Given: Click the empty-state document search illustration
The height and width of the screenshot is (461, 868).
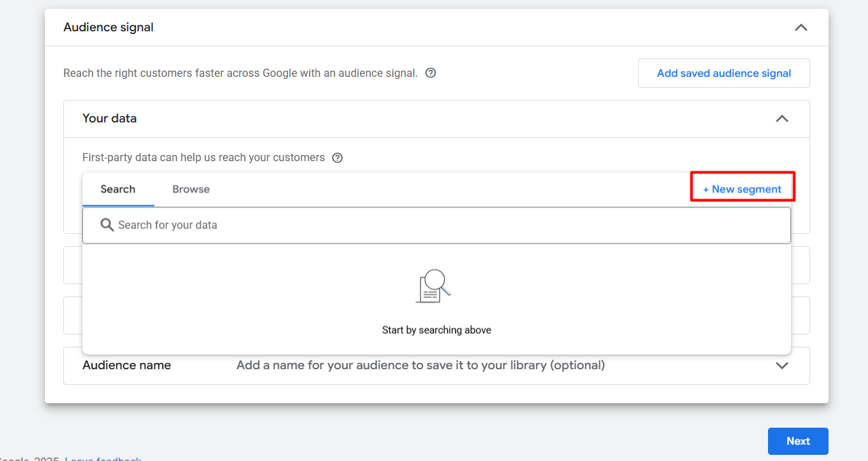Looking at the screenshot, I should pos(433,286).
